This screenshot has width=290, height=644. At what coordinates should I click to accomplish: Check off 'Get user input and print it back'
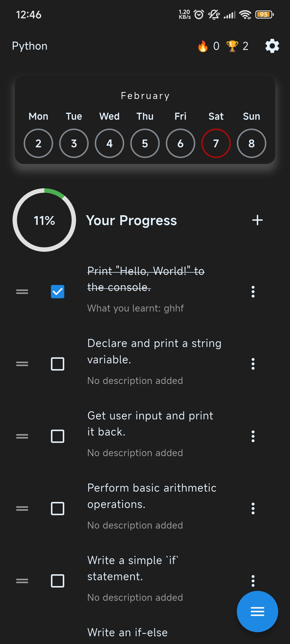point(57,437)
